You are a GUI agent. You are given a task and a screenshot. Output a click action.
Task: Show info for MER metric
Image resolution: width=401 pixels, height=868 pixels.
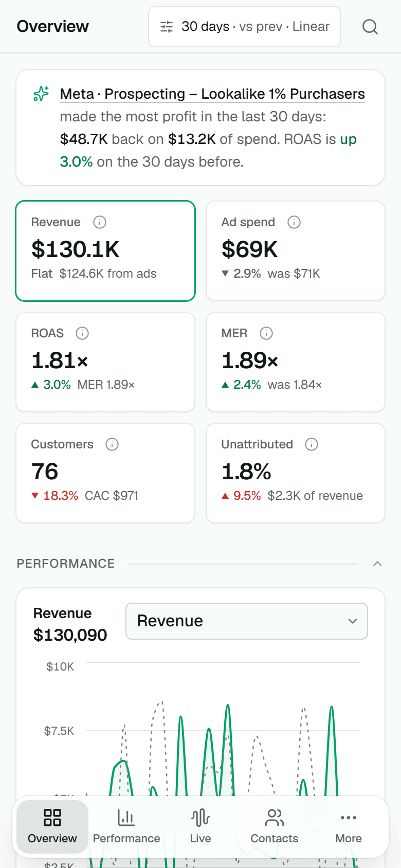[x=266, y=333]
